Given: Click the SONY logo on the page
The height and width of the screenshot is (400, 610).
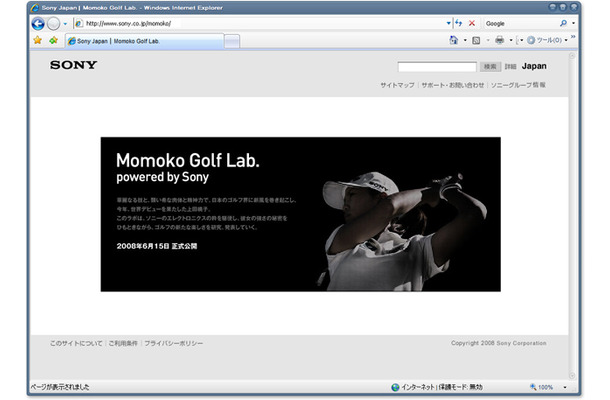Looking at the screenshot, I should click(x=74, y=65).
